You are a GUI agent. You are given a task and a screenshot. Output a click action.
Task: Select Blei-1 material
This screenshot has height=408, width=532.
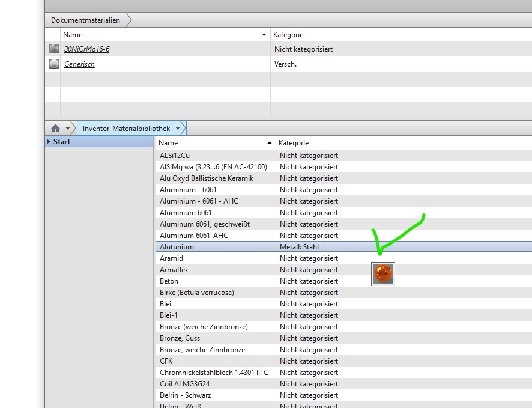pos(168,315)
